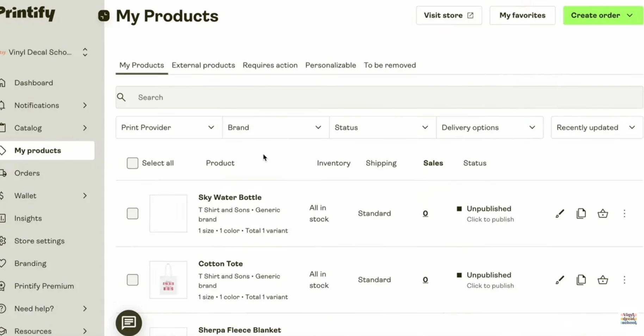The height and width of the screenshot is (336, 644).
Task: Open the Print Provider filter dropdown
Action: 168,127
